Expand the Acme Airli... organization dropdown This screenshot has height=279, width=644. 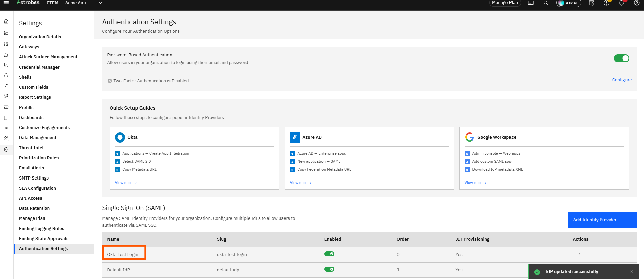[x=100, y=3]
